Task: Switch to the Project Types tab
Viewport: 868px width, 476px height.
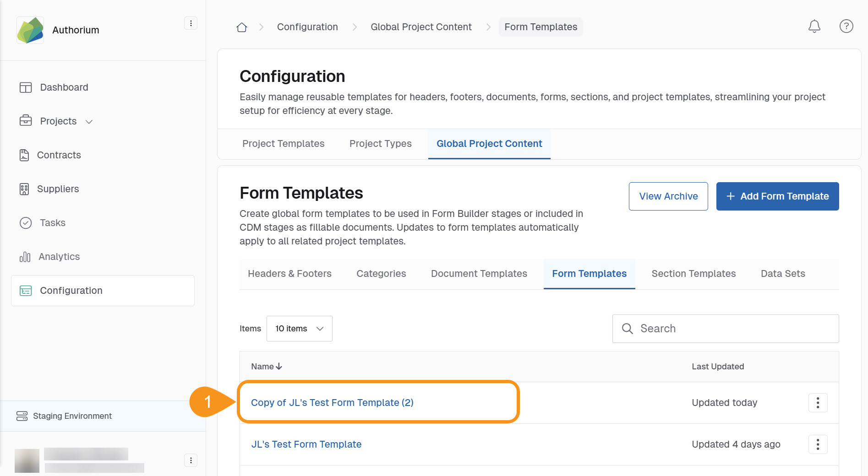Action: [380, 143]
